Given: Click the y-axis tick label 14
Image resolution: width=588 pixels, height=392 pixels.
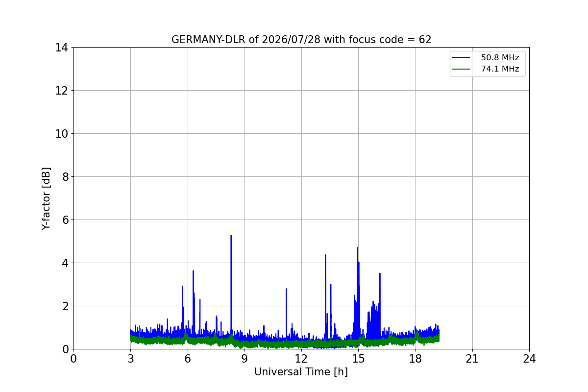Looking at the screenshot, I should click(62, 48).
